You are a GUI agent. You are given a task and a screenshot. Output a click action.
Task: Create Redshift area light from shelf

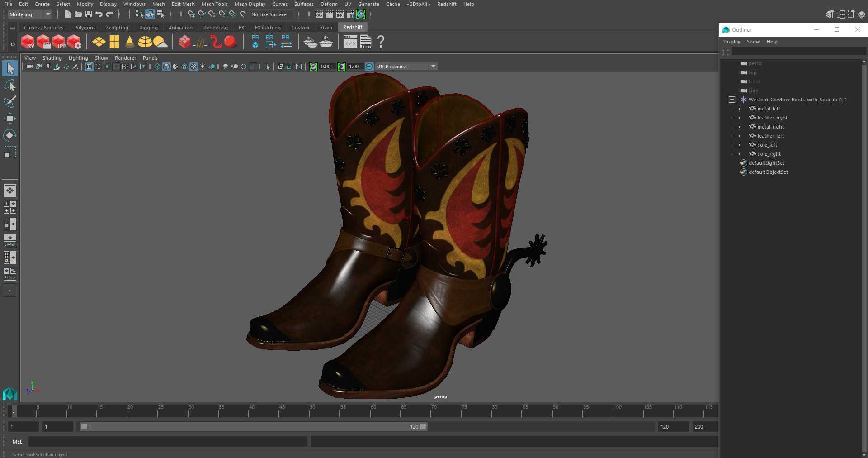pos(99,42)
